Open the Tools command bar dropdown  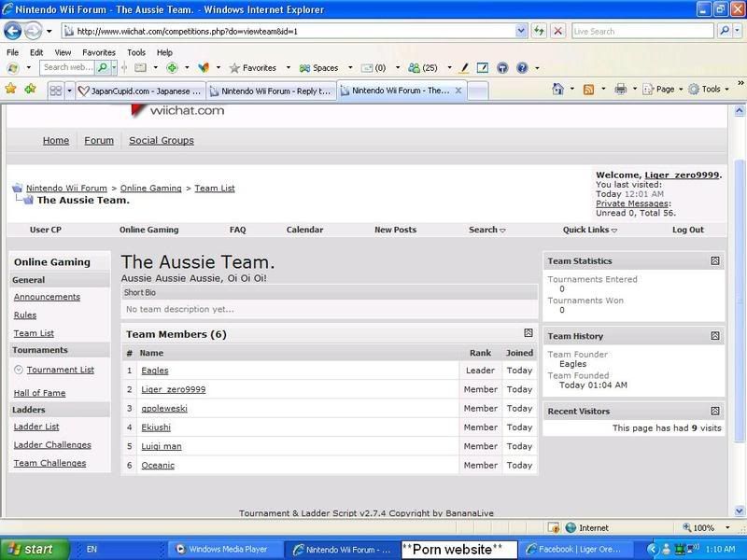tap(726, 90)
